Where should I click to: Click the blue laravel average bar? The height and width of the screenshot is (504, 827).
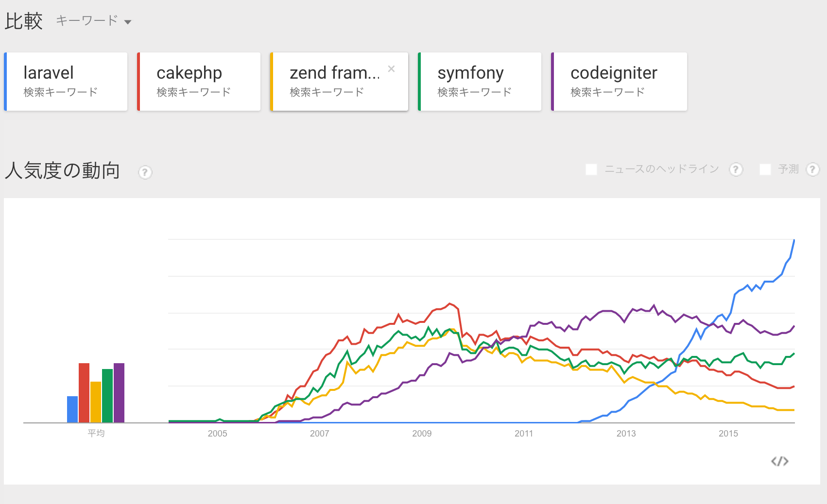[x=72, y=409]
